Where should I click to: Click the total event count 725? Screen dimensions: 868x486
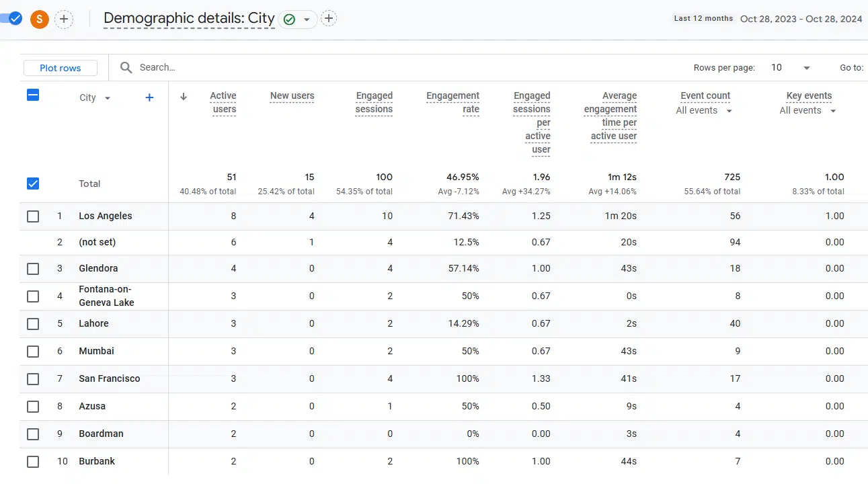pos(732,177)
